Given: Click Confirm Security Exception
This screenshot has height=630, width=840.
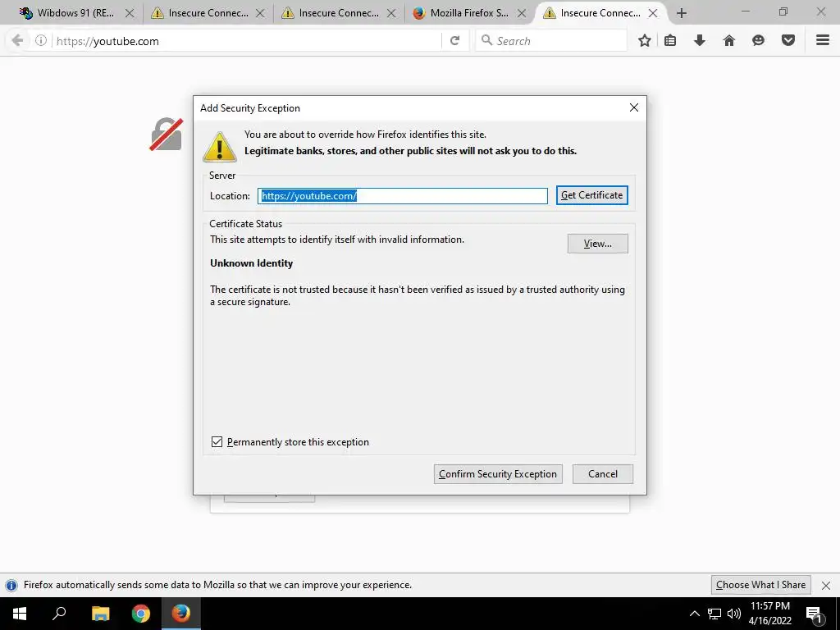Looking at the screenshot, I should click(498, 474).
